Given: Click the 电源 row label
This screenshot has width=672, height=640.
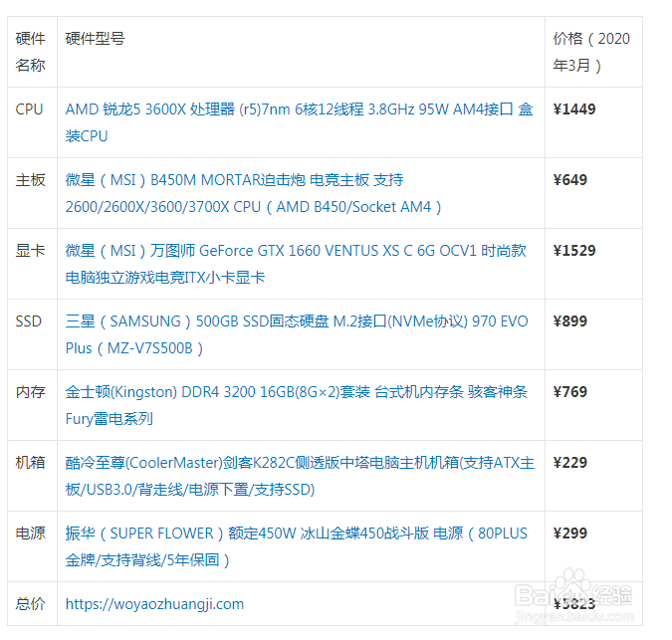Looking at the screenshot, I should click(30, 533).
